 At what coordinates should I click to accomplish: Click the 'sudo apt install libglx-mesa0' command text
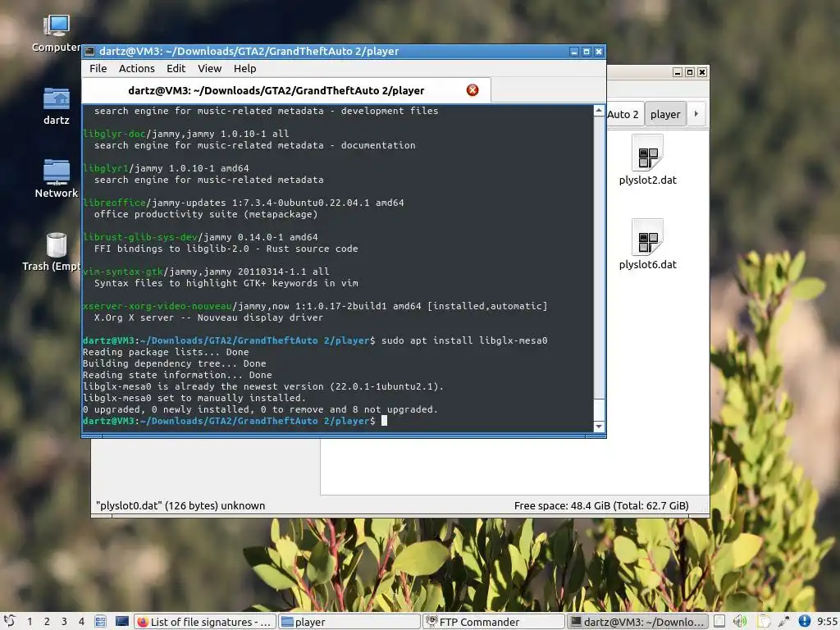(464, 340)
